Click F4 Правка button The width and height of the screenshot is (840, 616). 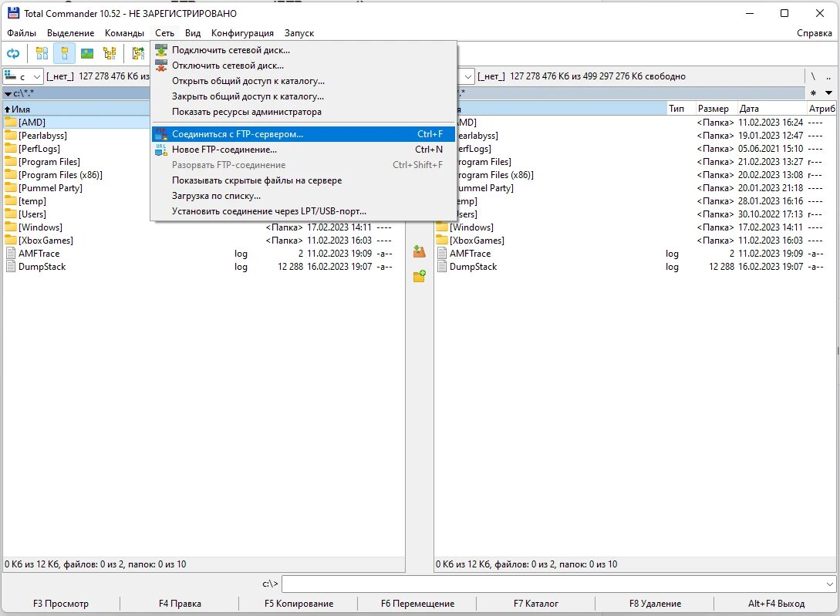pos(180,603)
